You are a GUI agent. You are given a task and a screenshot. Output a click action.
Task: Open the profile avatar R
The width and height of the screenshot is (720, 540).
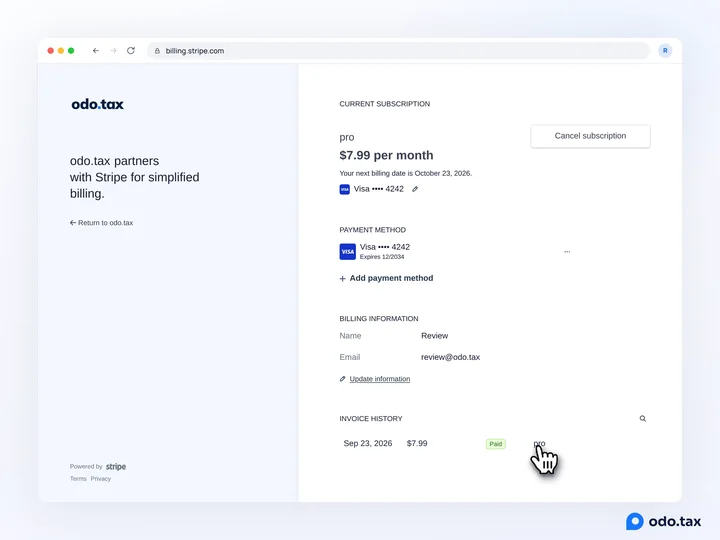tap(665, 51)
